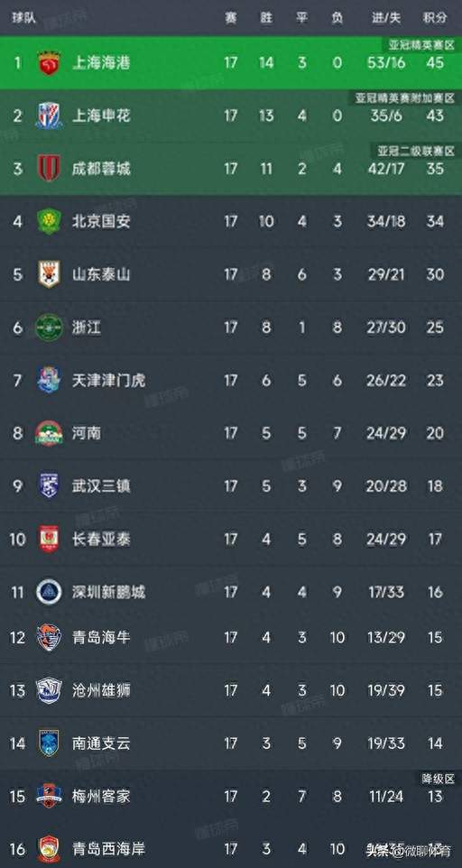
Task: Click the 亚冠精英赛区 zone label
Action: pos(421,45)
